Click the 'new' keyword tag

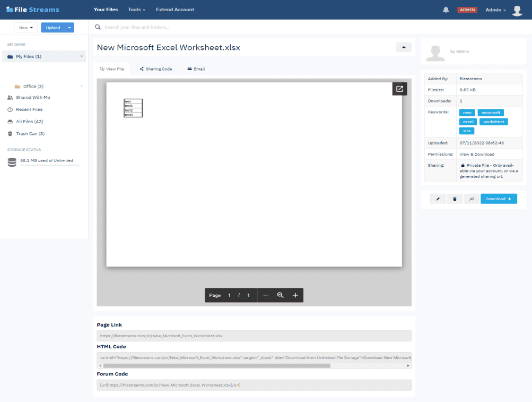(x=467, y=113)
